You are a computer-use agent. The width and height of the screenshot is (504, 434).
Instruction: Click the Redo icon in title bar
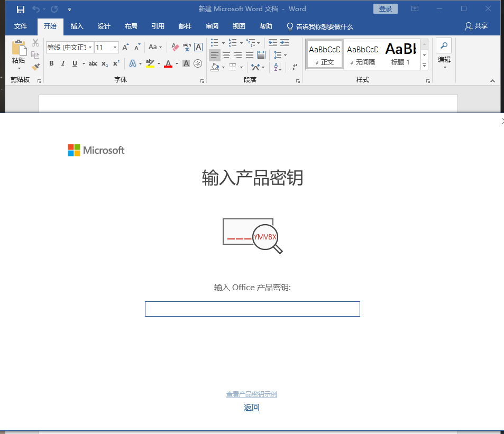[54, 10]
